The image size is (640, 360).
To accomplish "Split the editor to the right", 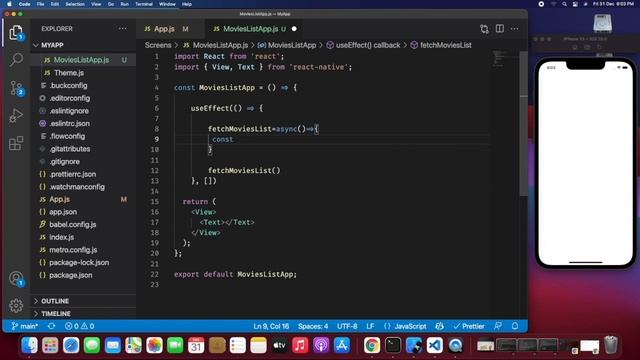I will [x=500, y=29].
